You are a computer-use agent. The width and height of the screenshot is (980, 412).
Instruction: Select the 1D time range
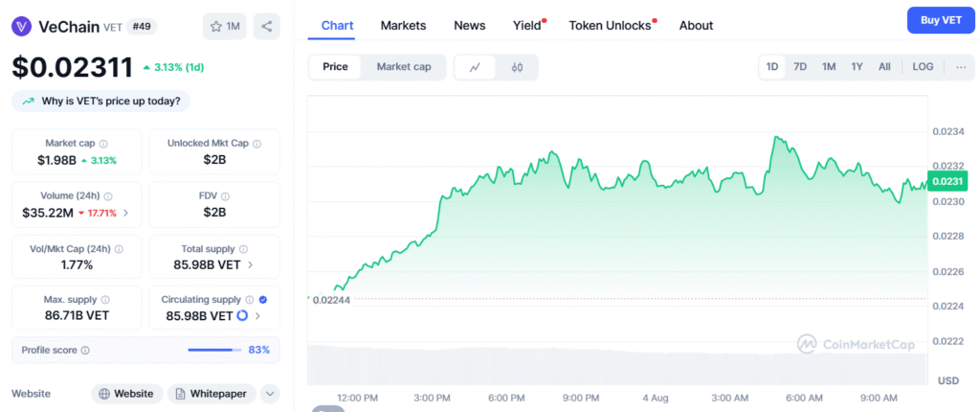(x=772, y=67)
